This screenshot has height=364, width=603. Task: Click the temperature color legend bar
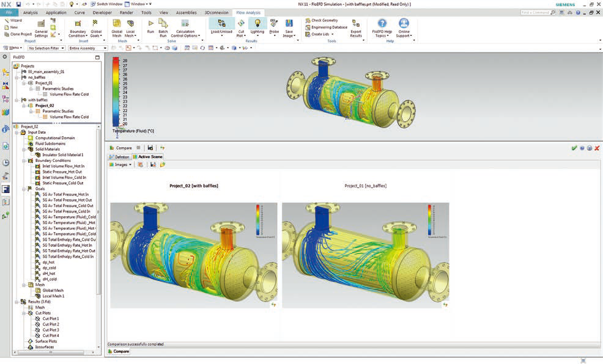[117, 92]
